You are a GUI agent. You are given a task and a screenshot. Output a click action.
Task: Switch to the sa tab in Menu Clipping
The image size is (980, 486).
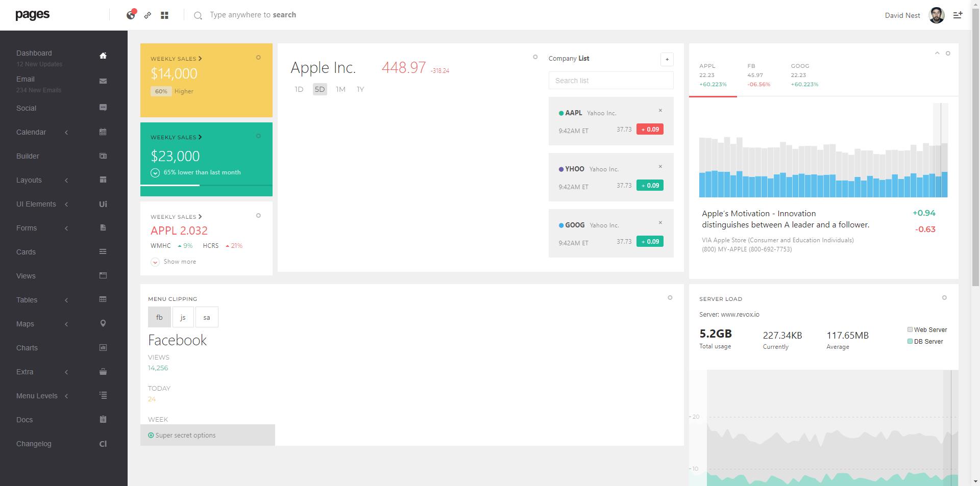tap(207, 317)
